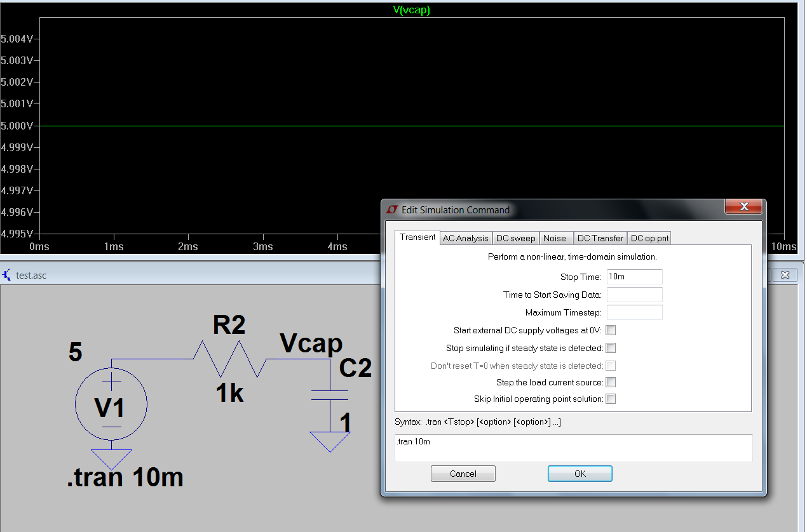The image size is (807, 532).
Task: Select the R2 resistor label
Action: point(229,326)
